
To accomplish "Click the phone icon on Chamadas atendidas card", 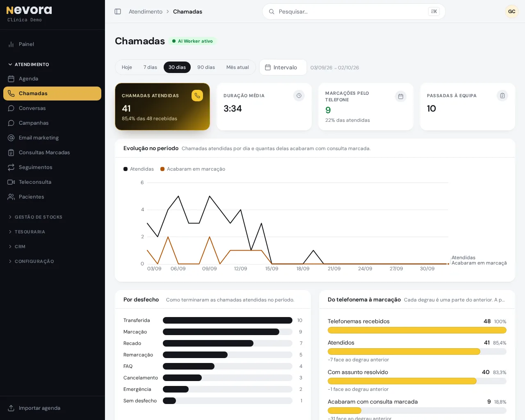I will pyautogui.click(x=197, y=96).
